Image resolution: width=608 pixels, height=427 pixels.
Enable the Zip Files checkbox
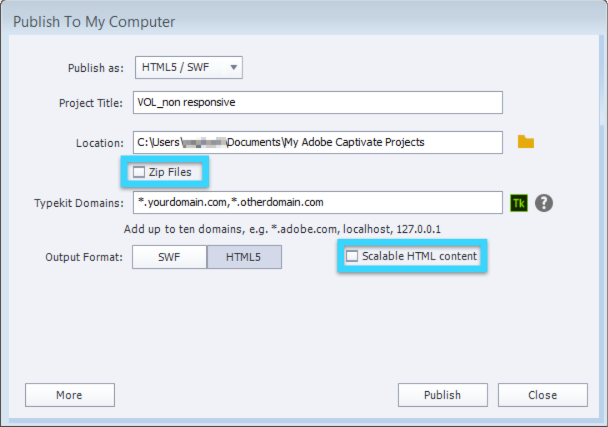point(139,172)
